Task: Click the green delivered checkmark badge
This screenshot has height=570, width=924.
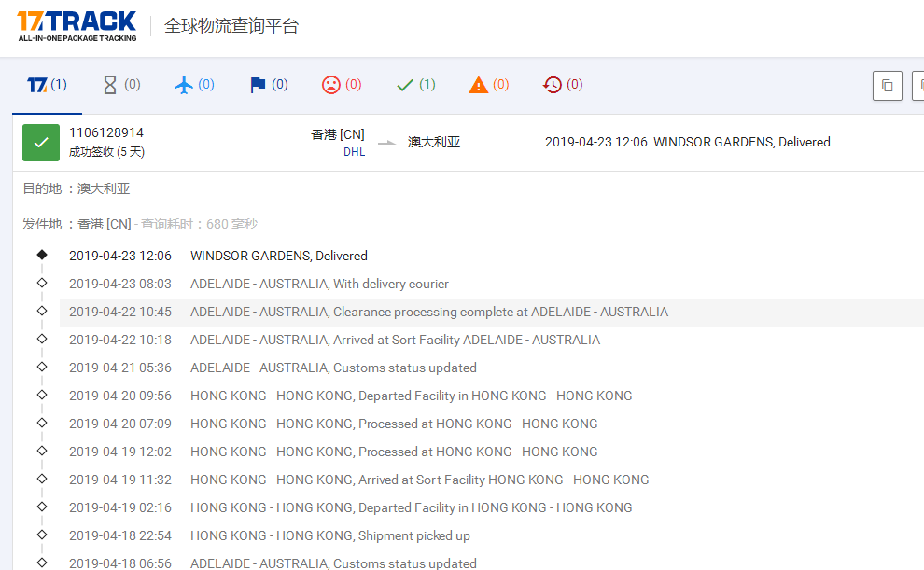Action: [40, 143]
